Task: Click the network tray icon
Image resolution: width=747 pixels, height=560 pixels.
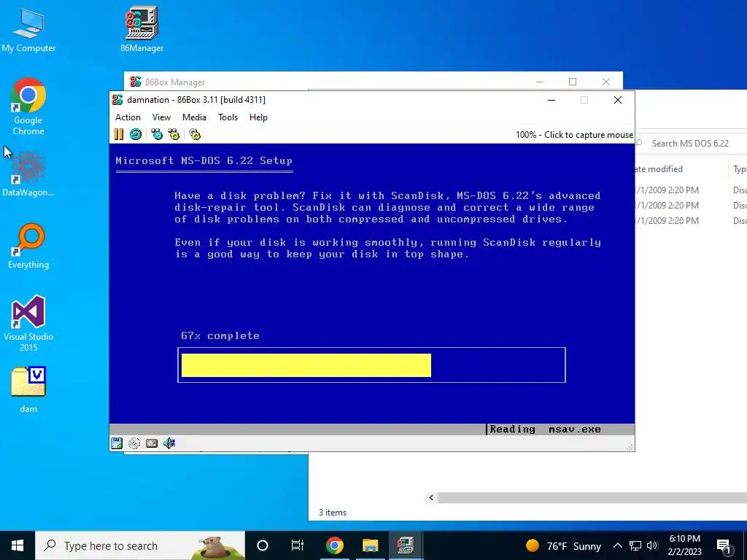Action: pos(635,545)
